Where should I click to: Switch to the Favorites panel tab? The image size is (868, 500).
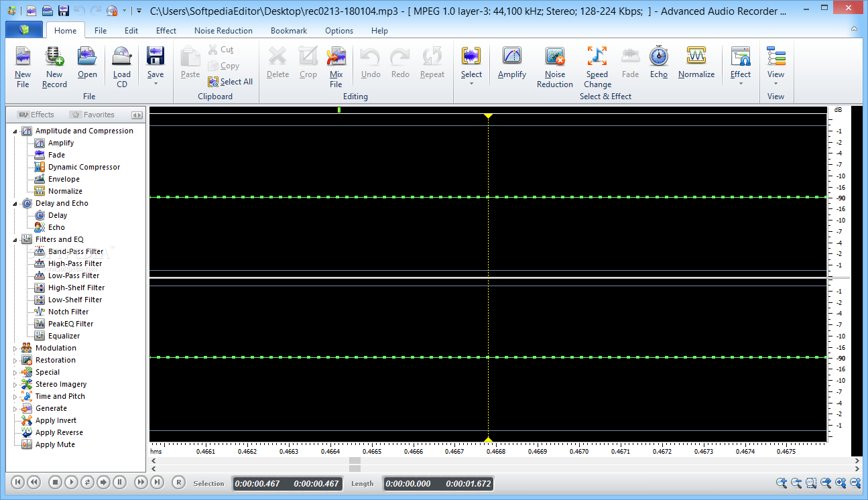pos(92,115)
